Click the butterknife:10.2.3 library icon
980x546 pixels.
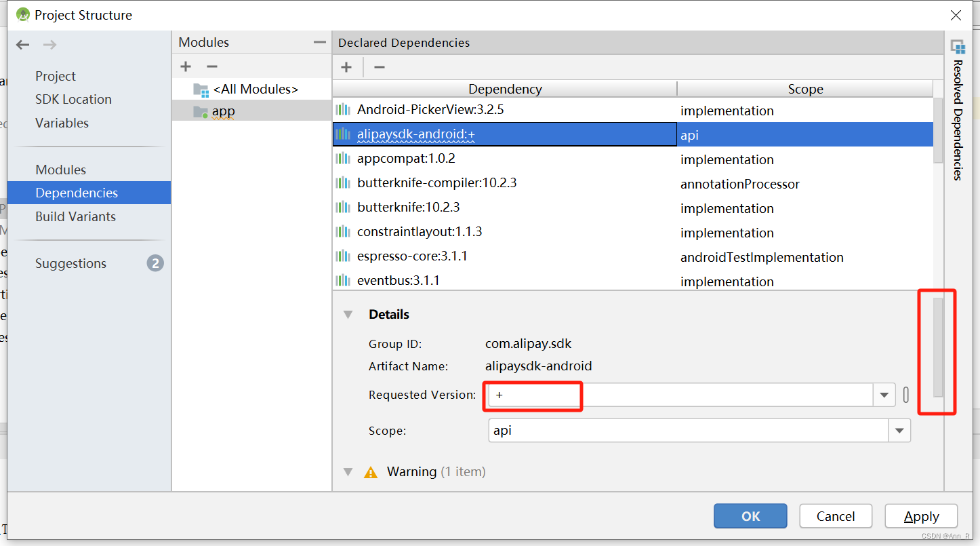(x=343, y=208)
